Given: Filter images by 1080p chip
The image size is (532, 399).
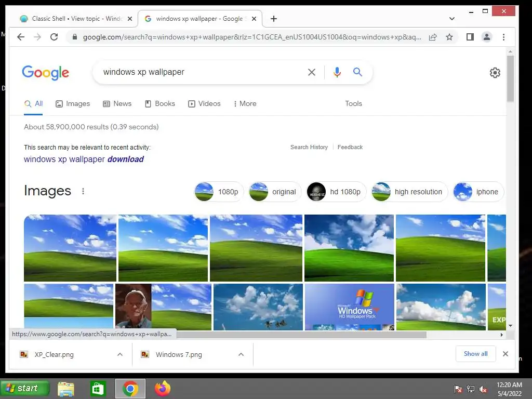Looking at the screenshot, I should (219, 192).
